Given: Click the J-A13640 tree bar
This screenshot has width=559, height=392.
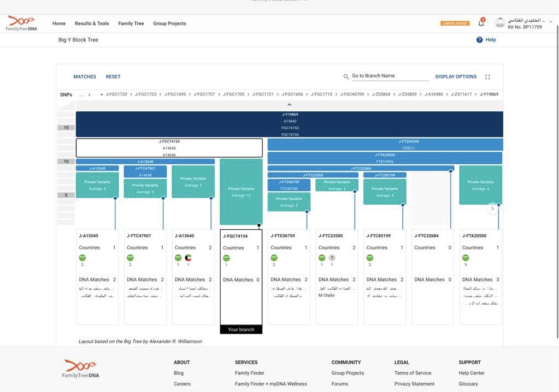Looking at the screenshot, I should click(x=145, y=162).
